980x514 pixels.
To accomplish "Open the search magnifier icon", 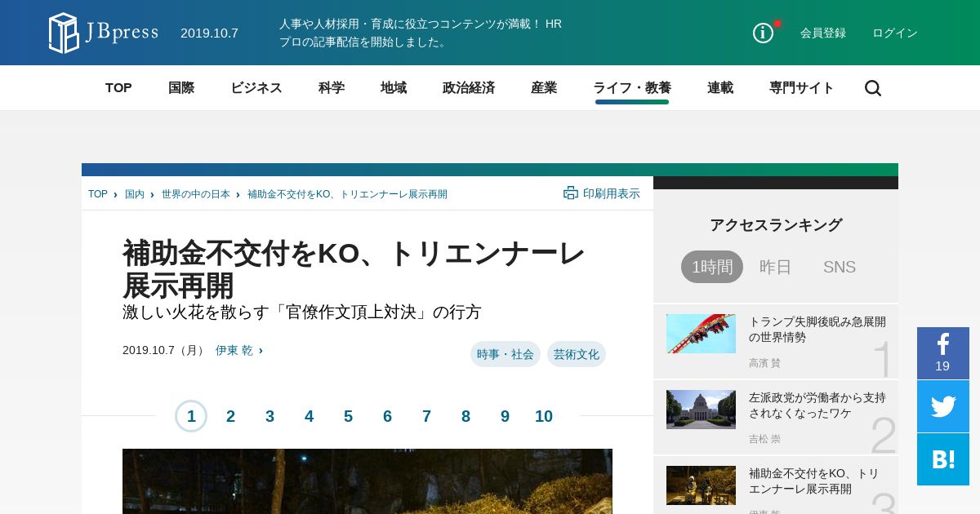I will click(x=872, y=88).
